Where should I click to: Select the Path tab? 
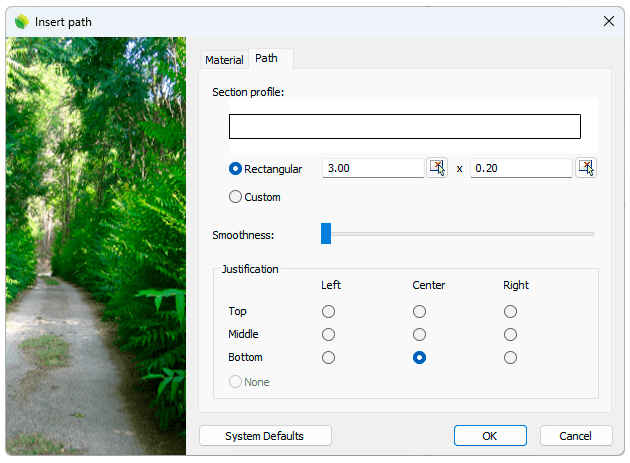[267, 59]
